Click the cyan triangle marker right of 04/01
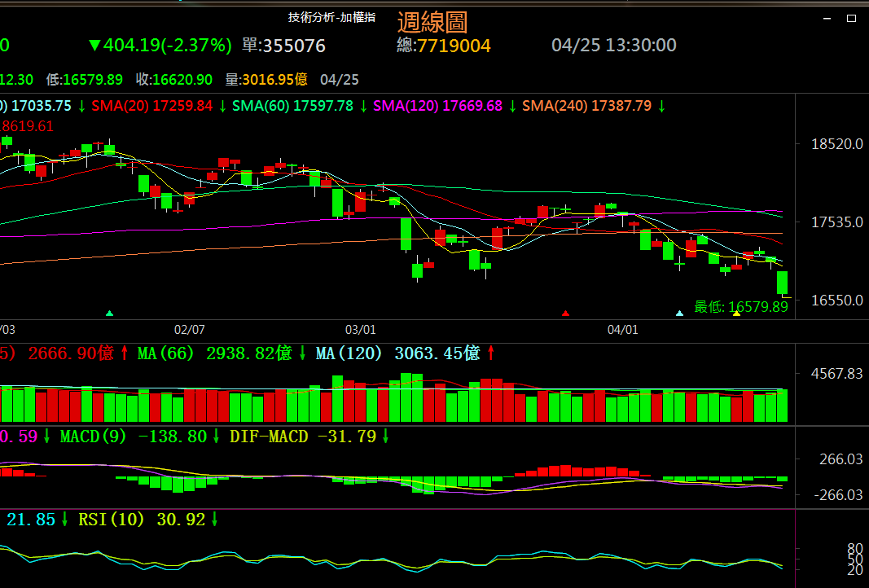 tap(679, 313)
